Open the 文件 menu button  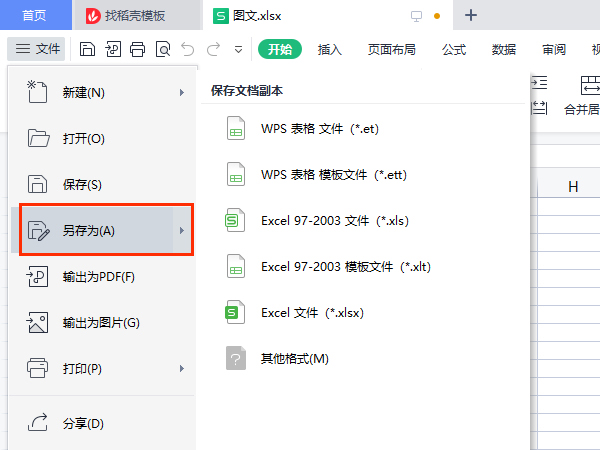[x=38, y=49]
